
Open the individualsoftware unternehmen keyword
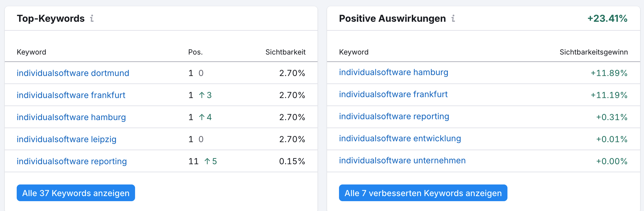402,160
